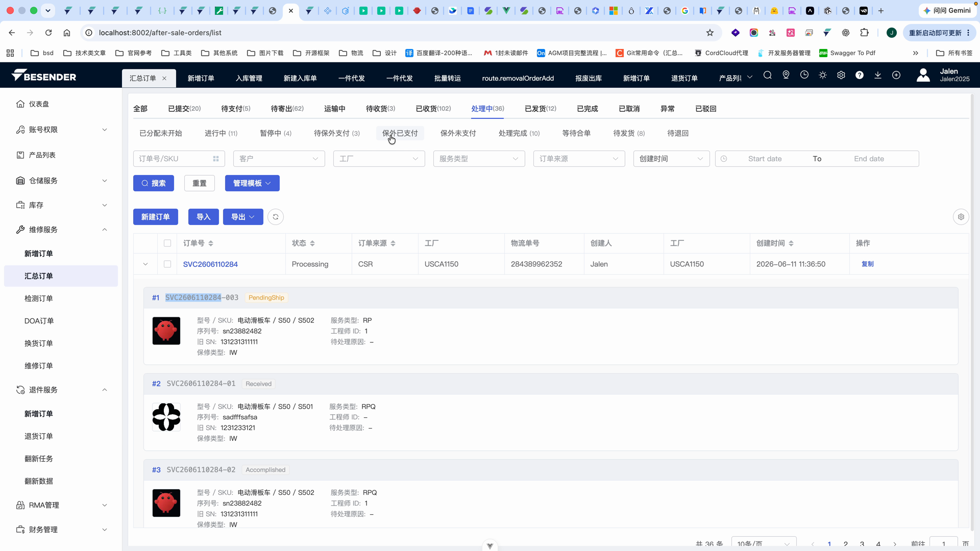
Task: Open the 服务类型 dropdown filter
Action: click(x=479, y=159)
